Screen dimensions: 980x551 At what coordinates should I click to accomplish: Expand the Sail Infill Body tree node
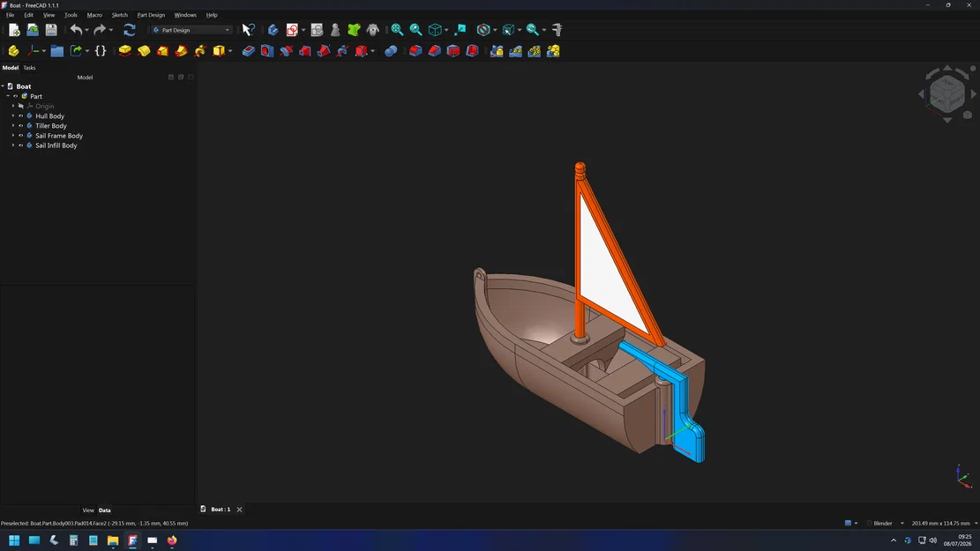13,145
